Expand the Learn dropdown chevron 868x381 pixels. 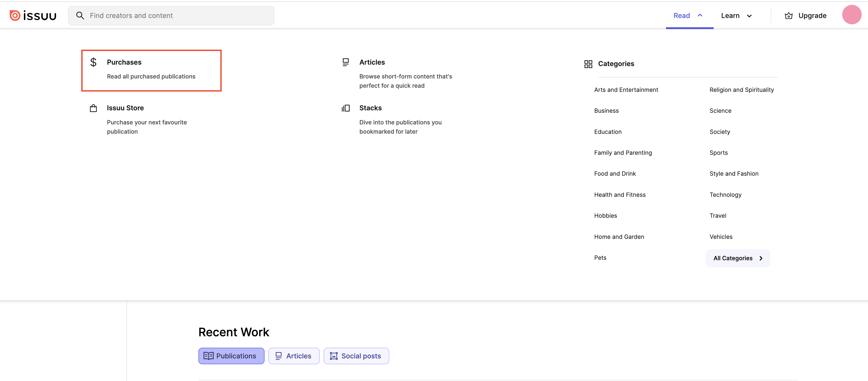pos(749,16)
